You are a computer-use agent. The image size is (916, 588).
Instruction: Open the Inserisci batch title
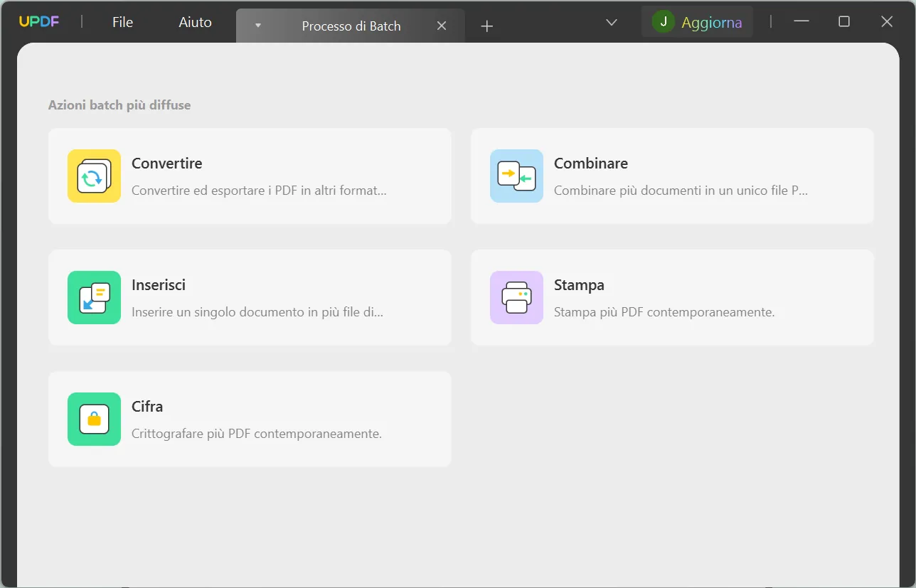click(x=159, y=284)
